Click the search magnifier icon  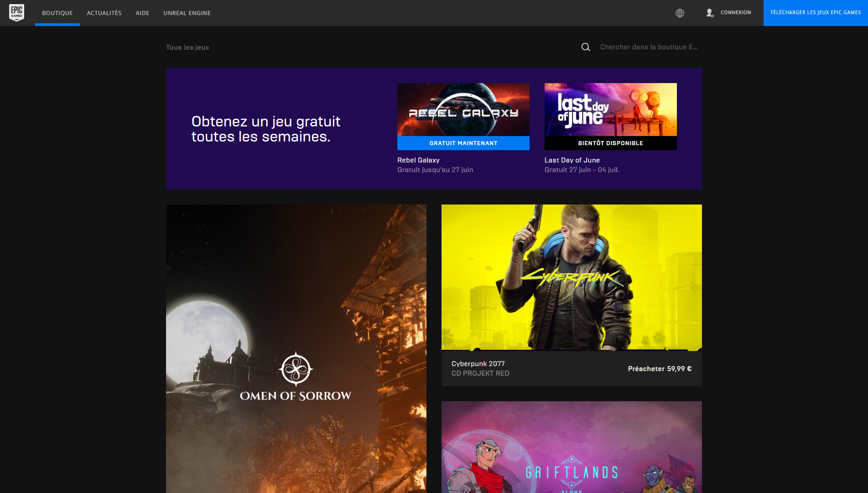586,47
